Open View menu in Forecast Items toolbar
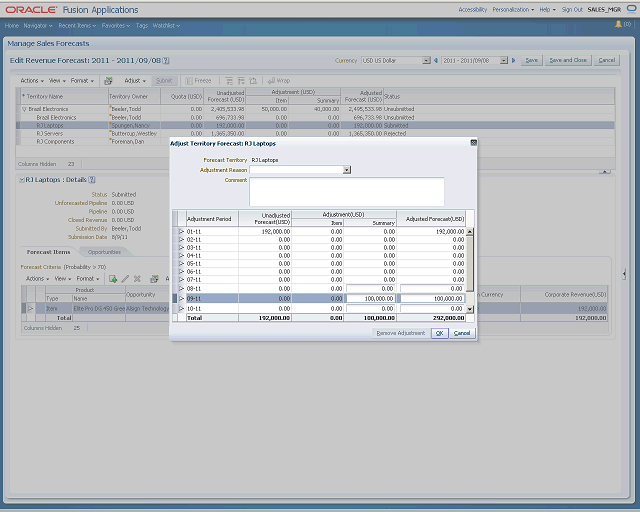This screenshot has height=512, width=640. 62,279
